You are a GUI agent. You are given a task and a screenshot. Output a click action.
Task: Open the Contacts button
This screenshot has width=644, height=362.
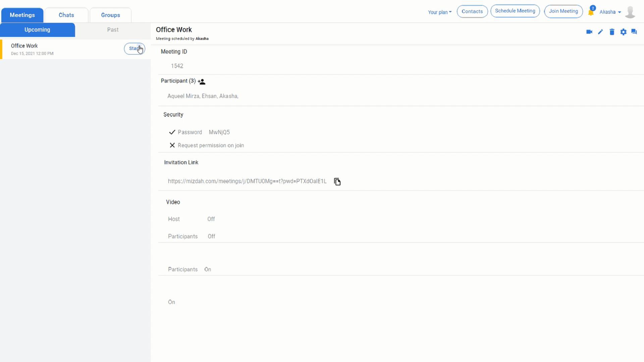[x=472, y=11]
